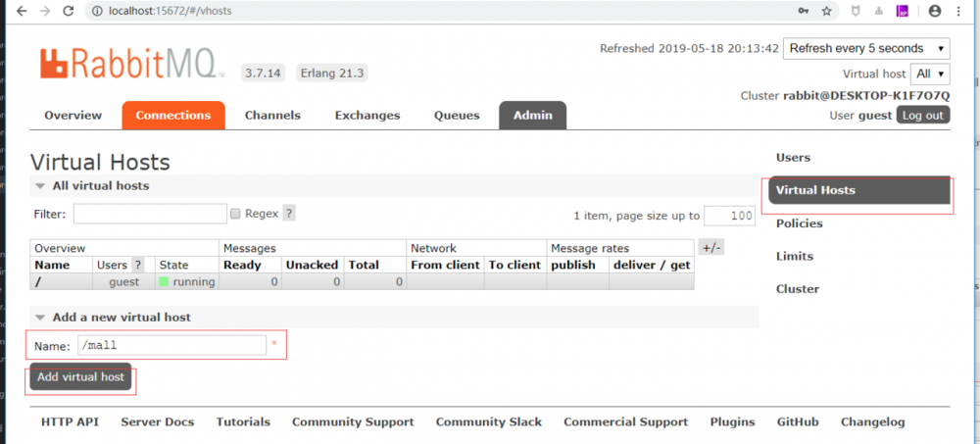Switch to the Connections tab
This screenshot has height=444, width=980.
[173, 115]
